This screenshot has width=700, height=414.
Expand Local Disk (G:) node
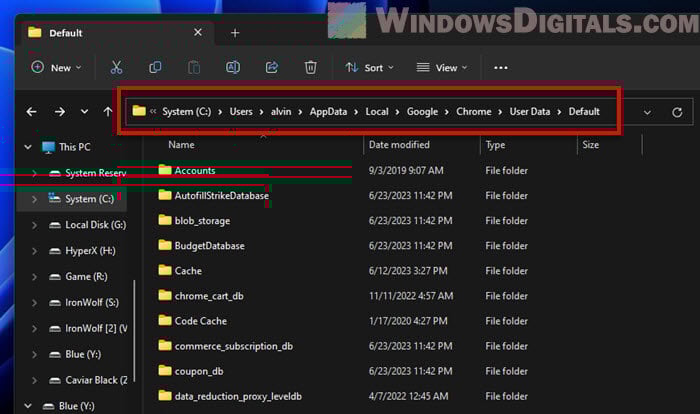34,225
